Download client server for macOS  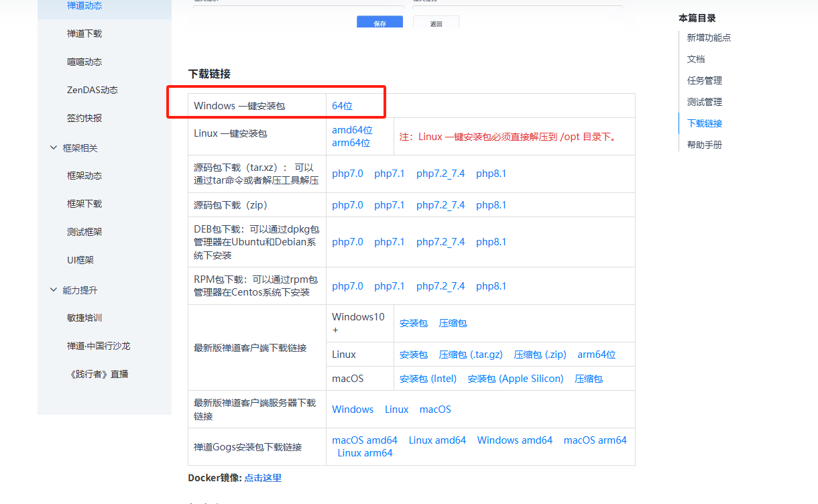coord(435,409)
